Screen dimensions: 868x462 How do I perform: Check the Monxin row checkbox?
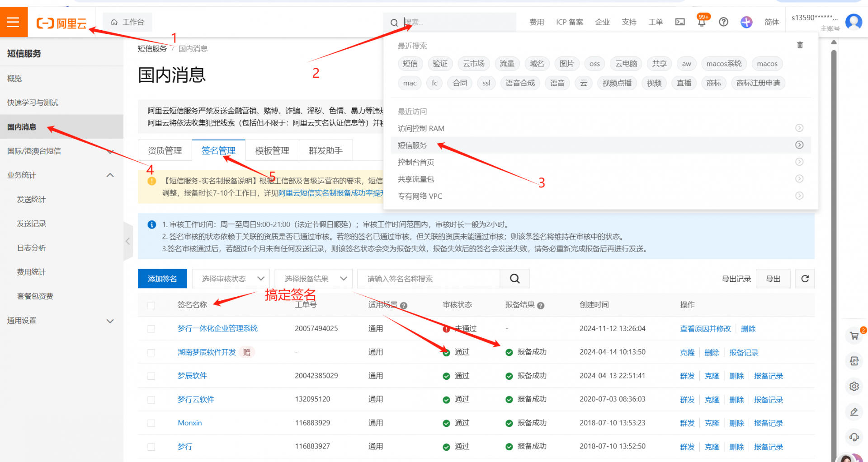pyautogui.click(x=151, y=423)
